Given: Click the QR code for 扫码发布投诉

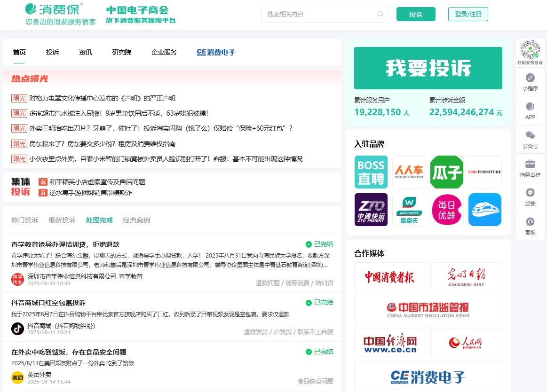Looking at the screenshot, I should click(x=530, y=49).
